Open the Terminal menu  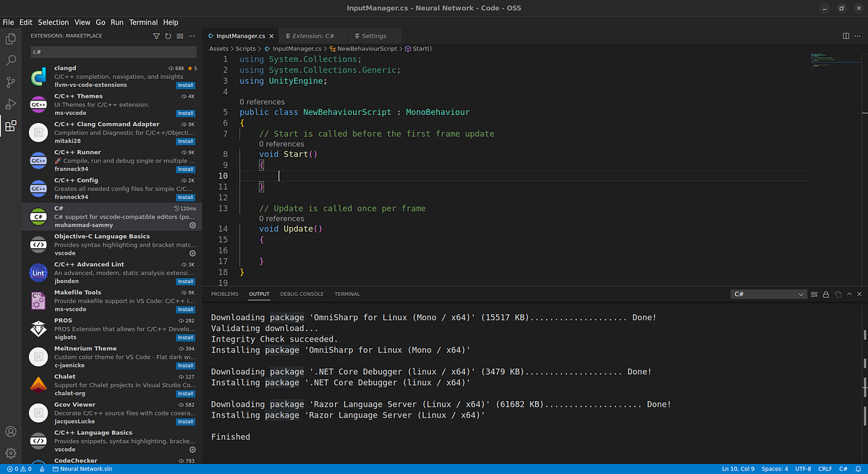[142, 22]
